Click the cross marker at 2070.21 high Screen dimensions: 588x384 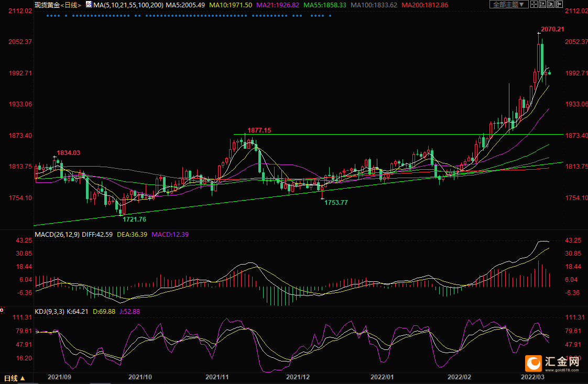(x=538, y=33)
